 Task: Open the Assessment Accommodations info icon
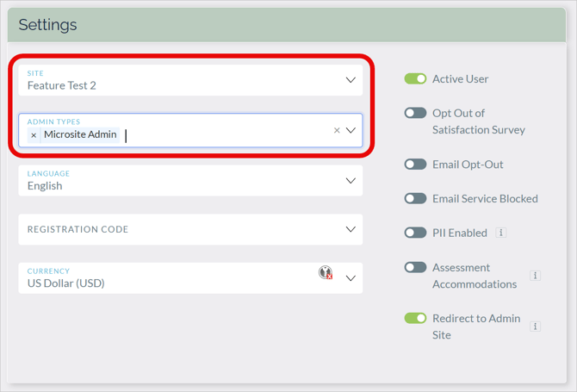pyautogui.click(x=535, y=276)
